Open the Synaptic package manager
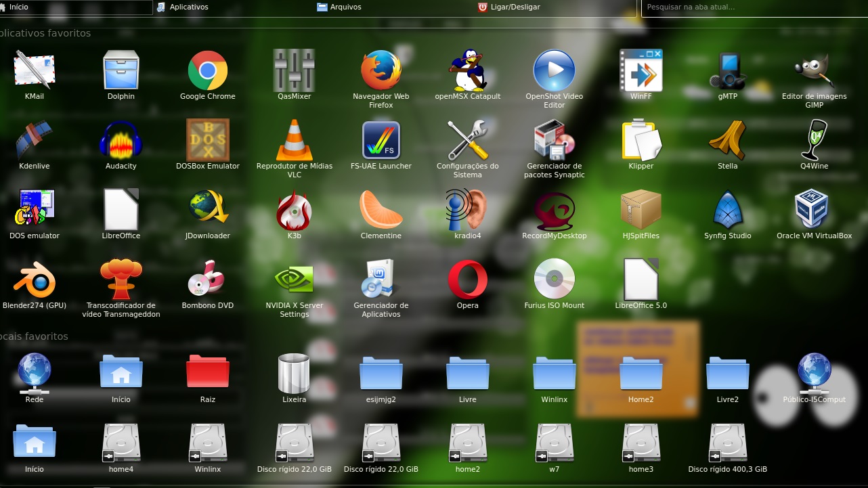The width and height of the screenshot is (868, 488). (554, 141)
